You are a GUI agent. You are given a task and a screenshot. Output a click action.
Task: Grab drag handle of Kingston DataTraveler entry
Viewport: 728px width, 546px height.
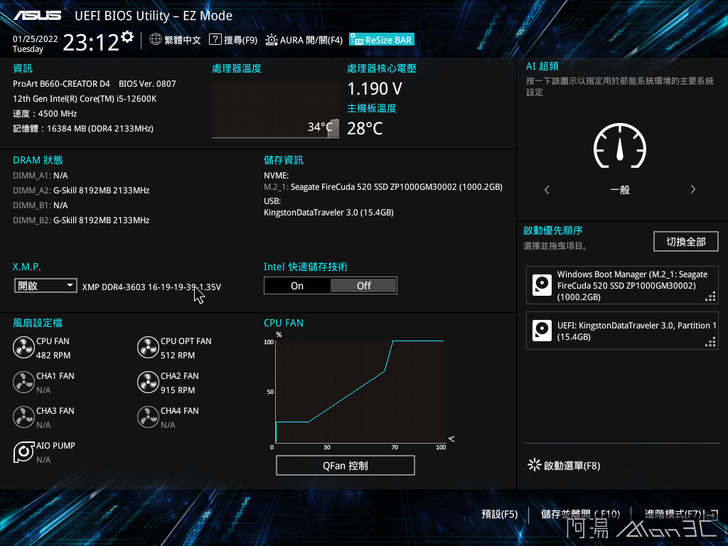pos(710,342)
